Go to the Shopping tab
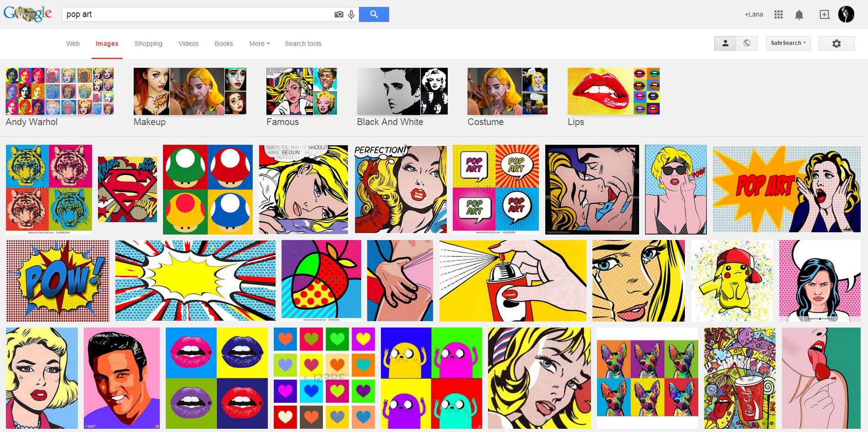Screen dimensions: 868x432 click(148, 44)
